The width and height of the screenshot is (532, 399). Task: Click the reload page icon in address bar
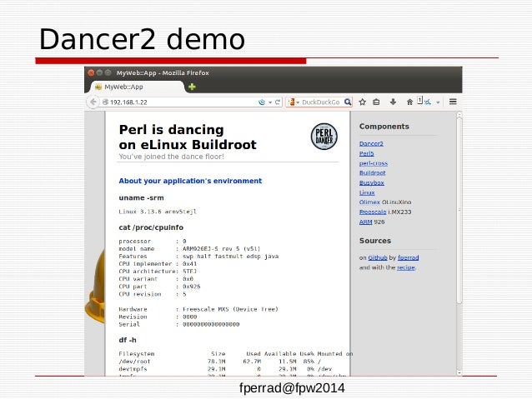pyautogui.click(x=278, y=102)
